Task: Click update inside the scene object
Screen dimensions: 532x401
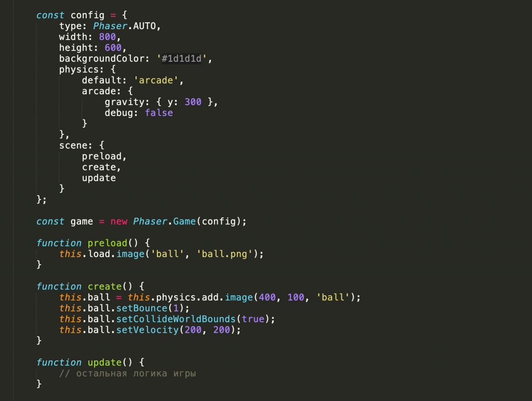Action: 99,178
